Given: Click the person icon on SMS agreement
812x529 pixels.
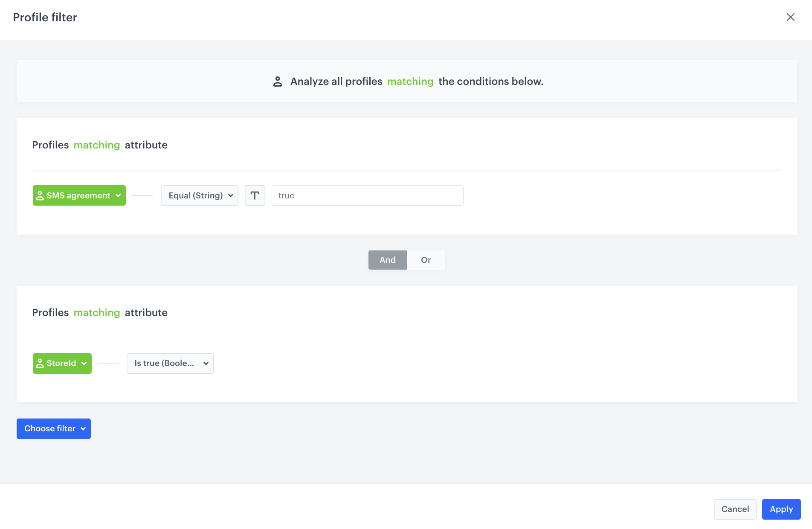Looking at the screenshot, I should [x=40, y=195].
